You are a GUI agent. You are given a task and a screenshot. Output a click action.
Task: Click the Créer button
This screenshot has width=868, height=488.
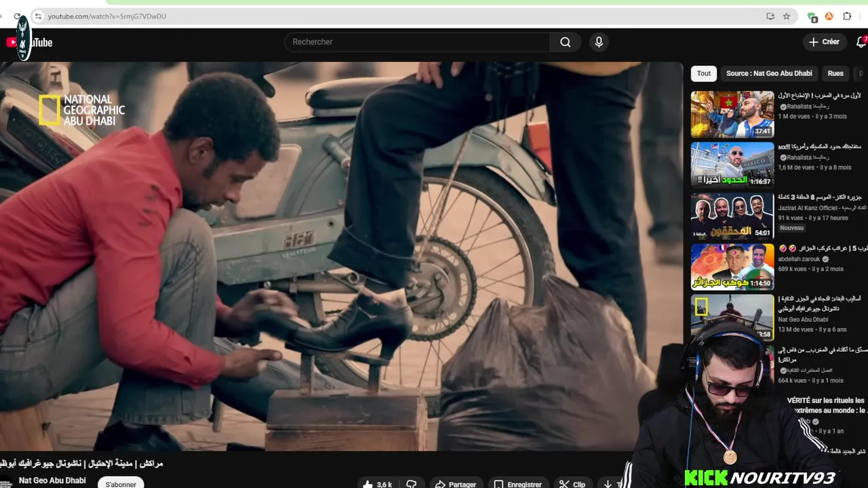pyautogui.click(x=824, y=42)
